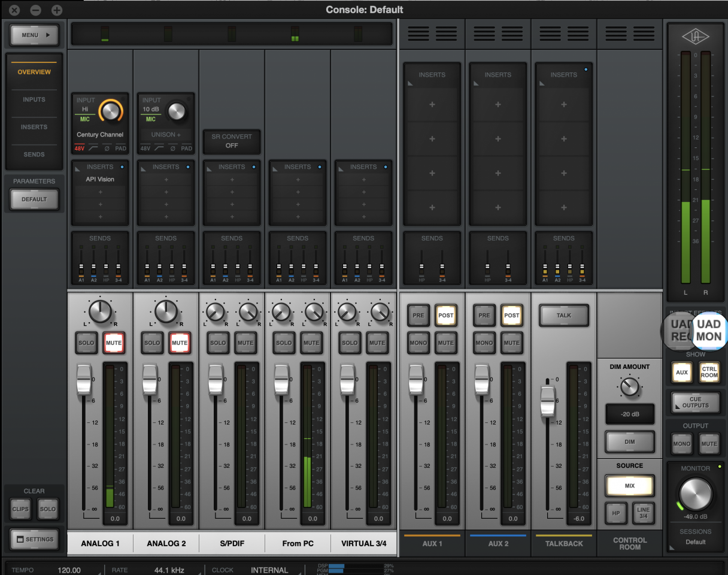Image resolution: width=728 pixels, height=575 pixels.
Task: Switch to SENDS view
Action: pos(34,155)
